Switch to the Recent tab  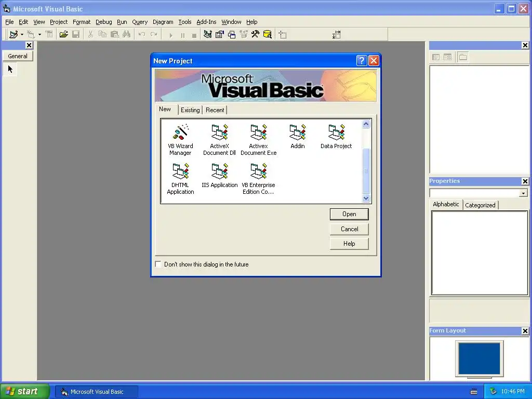pyautogui.click(x=215, y=110)
